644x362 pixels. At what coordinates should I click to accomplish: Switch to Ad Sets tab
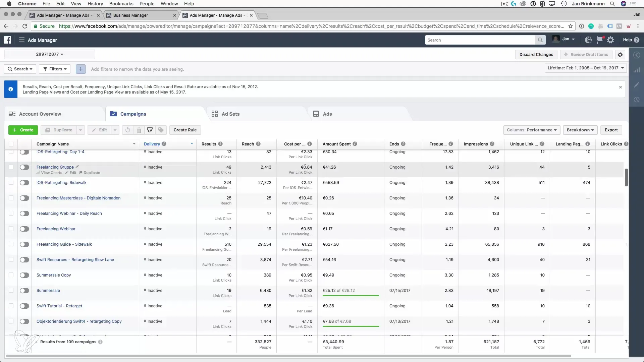[x=230, y=114]
